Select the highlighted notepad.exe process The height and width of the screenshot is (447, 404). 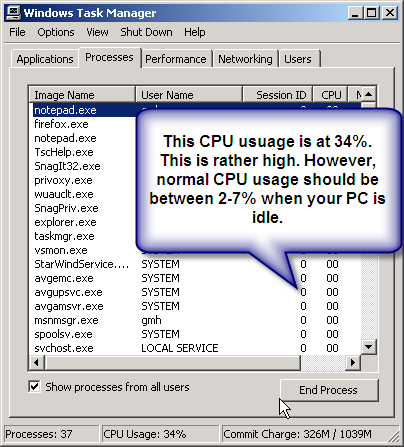click(x=65, y=110)
